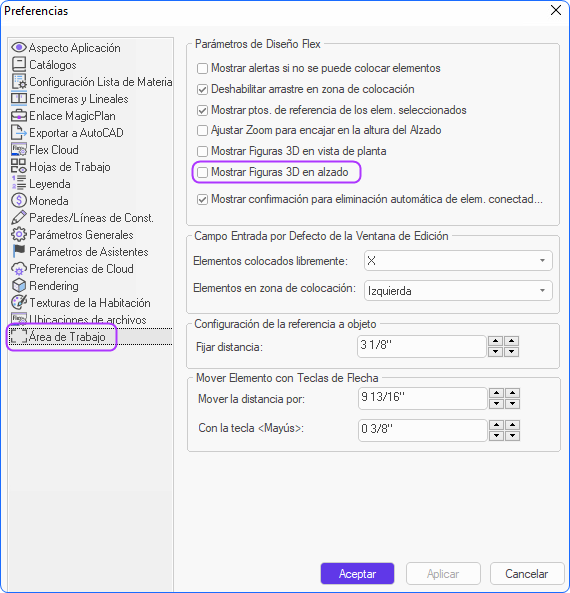Click right-hand up arrow for Fijar distancia

511,341
